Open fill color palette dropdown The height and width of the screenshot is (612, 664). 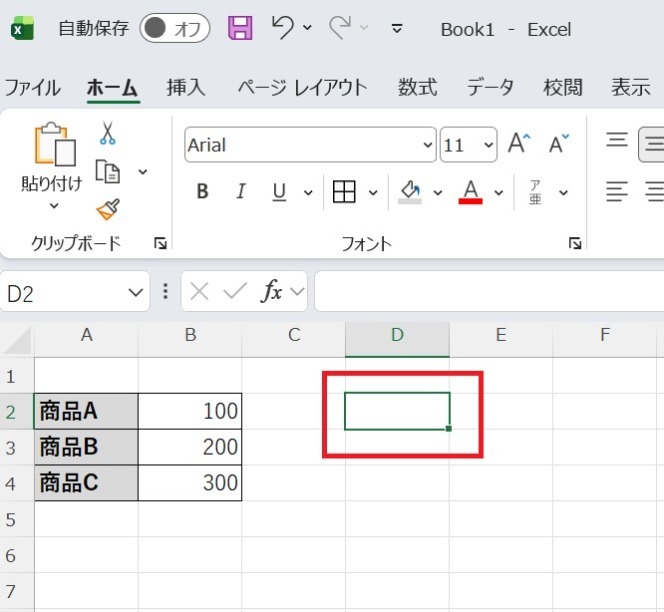click(x=438, y=193)
